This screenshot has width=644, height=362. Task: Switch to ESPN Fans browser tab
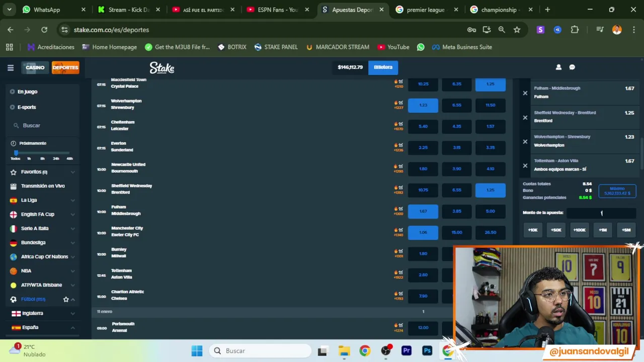(x=278, y=10)
